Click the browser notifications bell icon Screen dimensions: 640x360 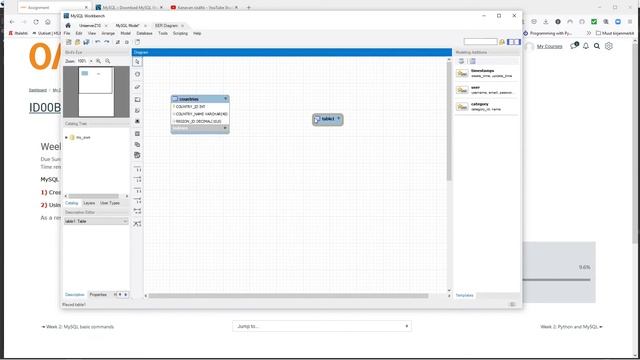click(x=586, y=46)
